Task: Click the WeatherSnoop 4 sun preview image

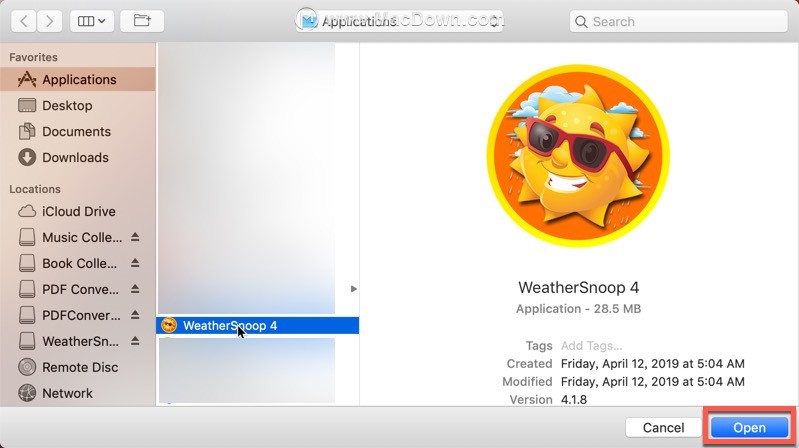Action: pyautogui.click(x=578, y=155)
